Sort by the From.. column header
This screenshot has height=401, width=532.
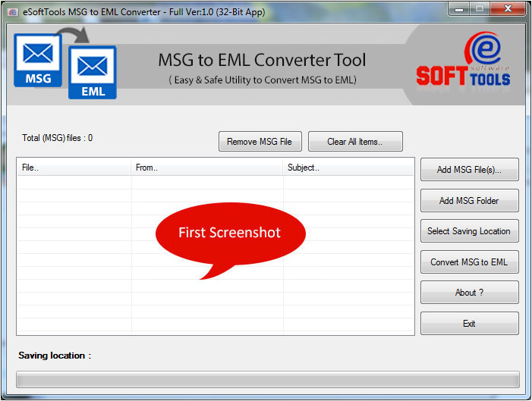click(x=207, y=168)
